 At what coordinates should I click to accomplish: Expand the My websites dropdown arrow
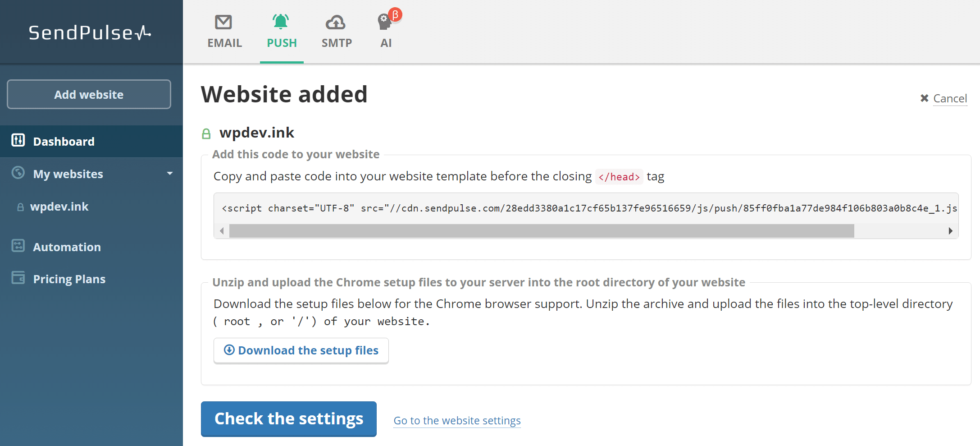(x=170, y=174)
